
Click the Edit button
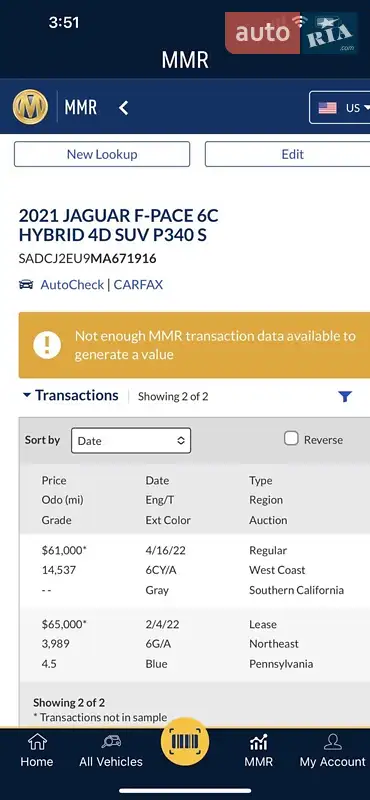[x=288, y=154]
